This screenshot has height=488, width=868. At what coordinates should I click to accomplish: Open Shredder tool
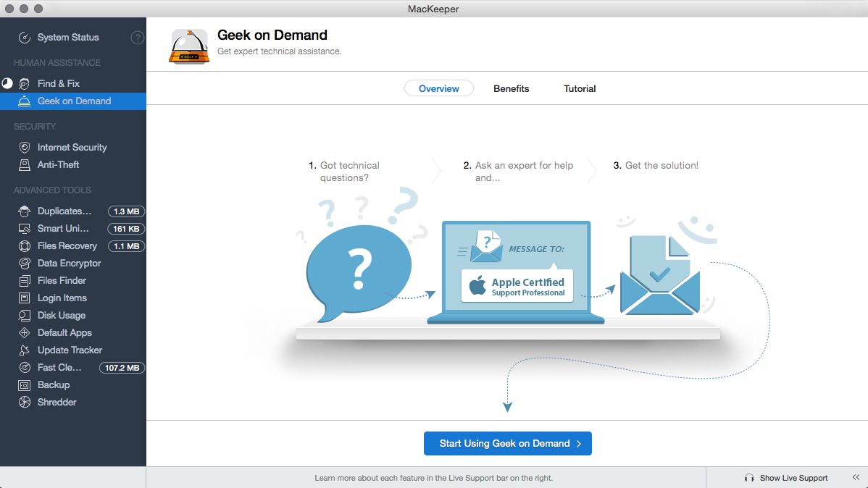[57, 403]
